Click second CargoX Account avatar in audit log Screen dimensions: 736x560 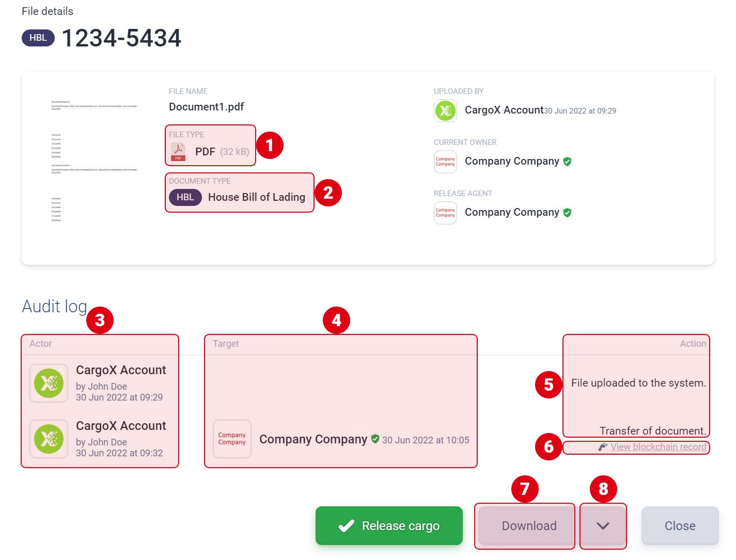(49, 439)
